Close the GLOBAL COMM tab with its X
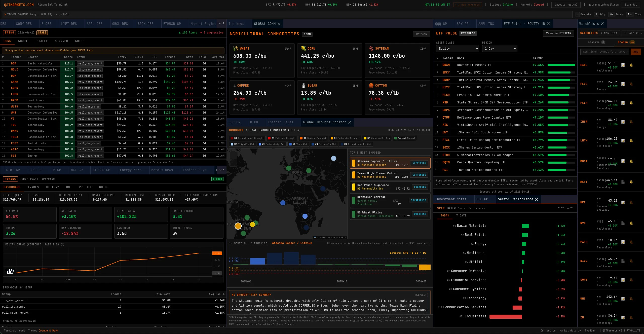 pyautogui.click(x=279, y=24)
